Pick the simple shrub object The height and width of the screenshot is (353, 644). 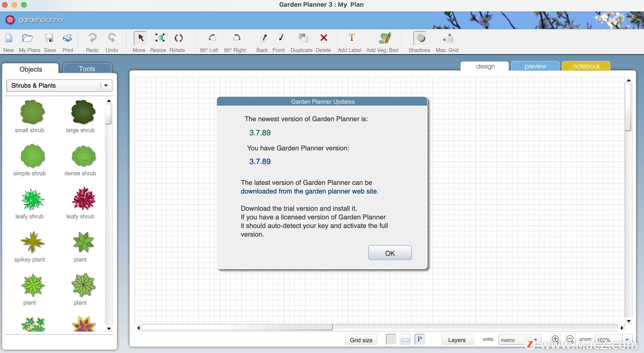pyautogui.click(x=32, y=156)
